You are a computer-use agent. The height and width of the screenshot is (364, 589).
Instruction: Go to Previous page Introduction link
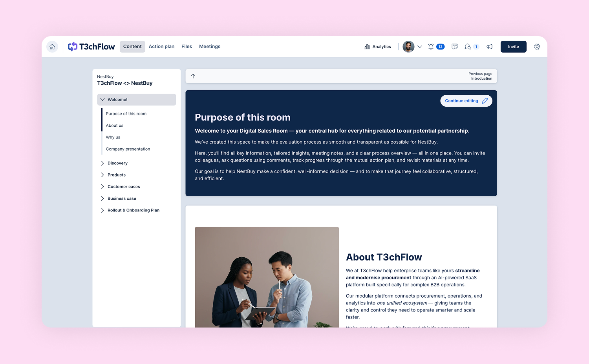(x=480, y=76)
